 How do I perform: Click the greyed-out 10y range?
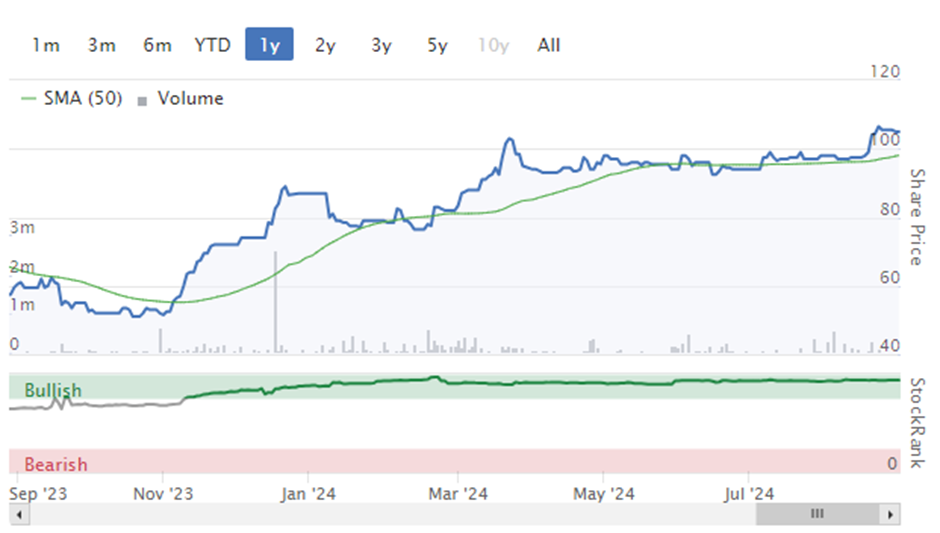[x=493, y=45]
